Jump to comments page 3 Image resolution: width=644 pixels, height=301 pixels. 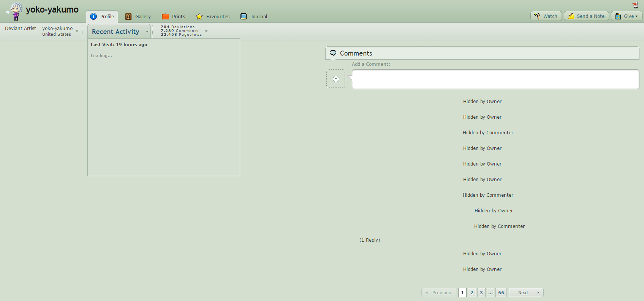click(x=481, y=293)
